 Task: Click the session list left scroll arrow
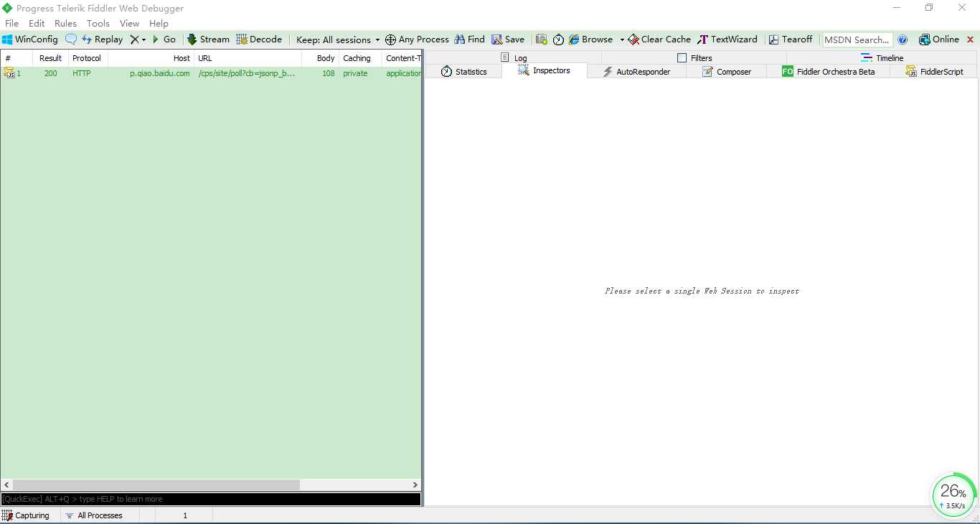coord(7,485)
